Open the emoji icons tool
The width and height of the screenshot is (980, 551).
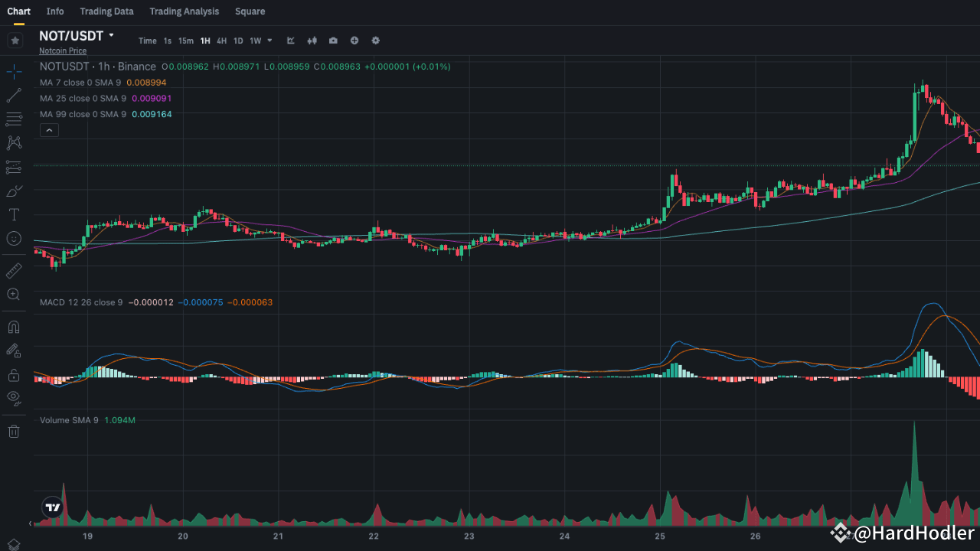pyautogui.click(x=14, y=238)
